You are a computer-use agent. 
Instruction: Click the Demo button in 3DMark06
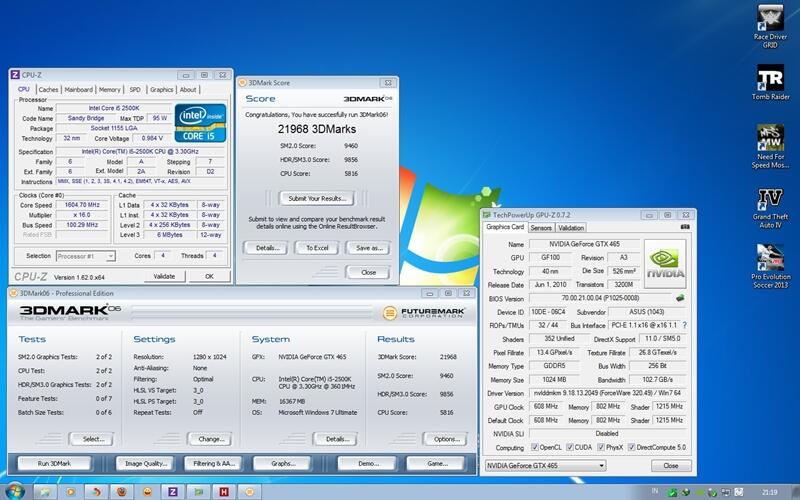368,463
